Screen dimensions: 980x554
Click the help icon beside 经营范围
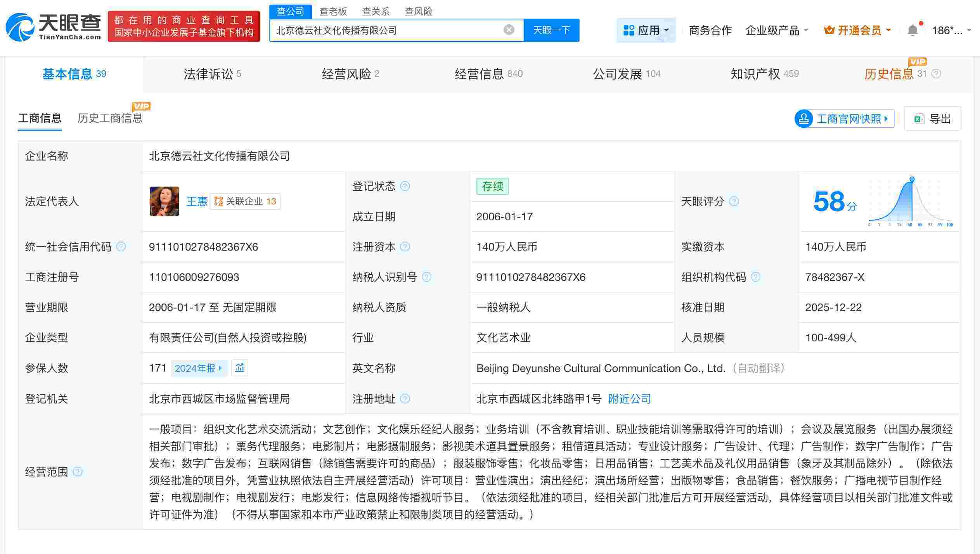78,471
